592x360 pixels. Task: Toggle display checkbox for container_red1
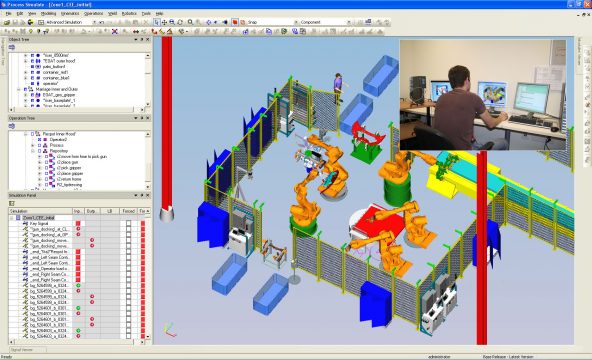point(32,72)
